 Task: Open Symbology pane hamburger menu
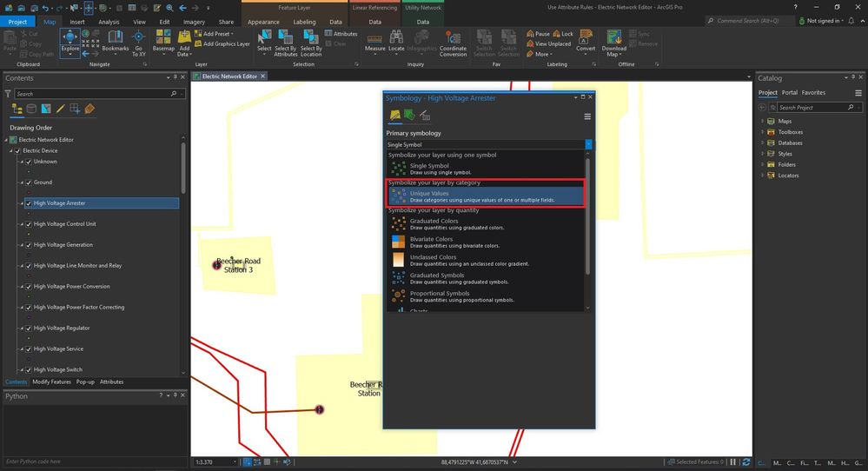pyautogui.click(x=587, y=116)
